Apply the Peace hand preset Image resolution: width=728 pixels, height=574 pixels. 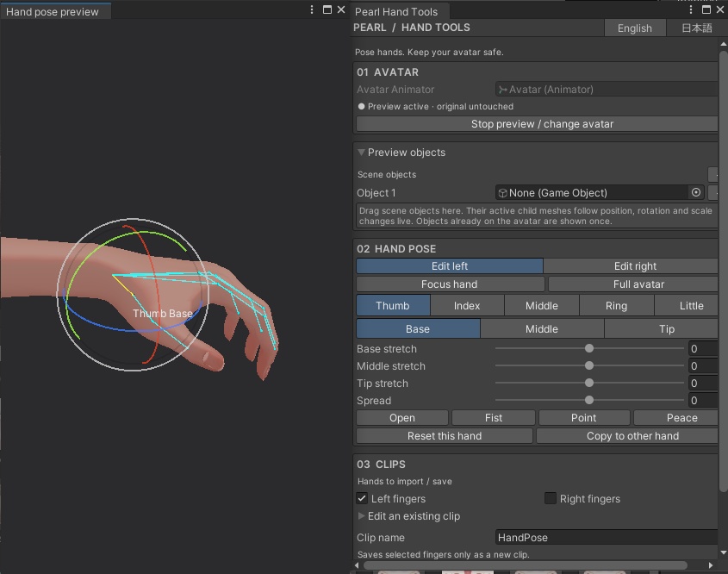[x=676, y=417]
